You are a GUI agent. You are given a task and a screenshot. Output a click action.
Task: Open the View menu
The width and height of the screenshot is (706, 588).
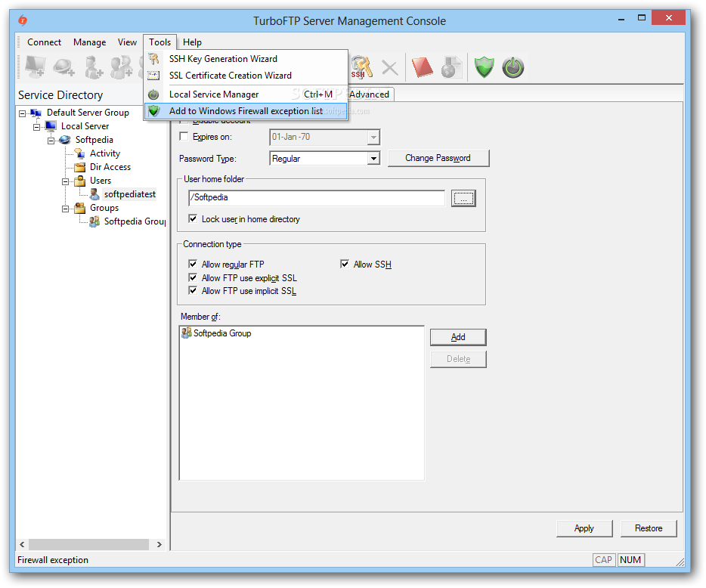(127, 42)
